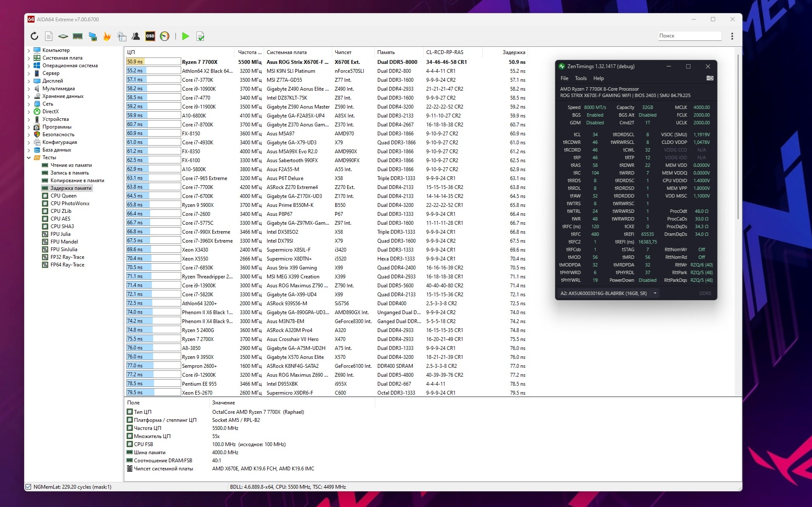The image size is (812, 507).
Task: Open Копирование в памяти test
Action: coord(77,180)
